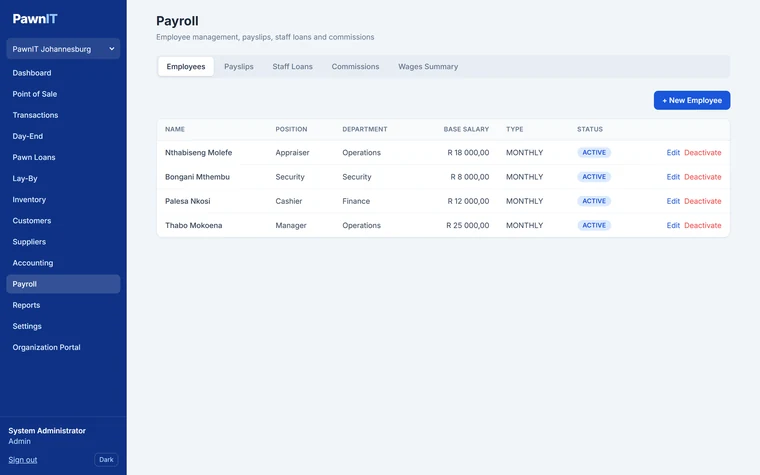Deactivate Bongani Mthembu
This screenshot has height=475, width=760.
tap(703, 177)
